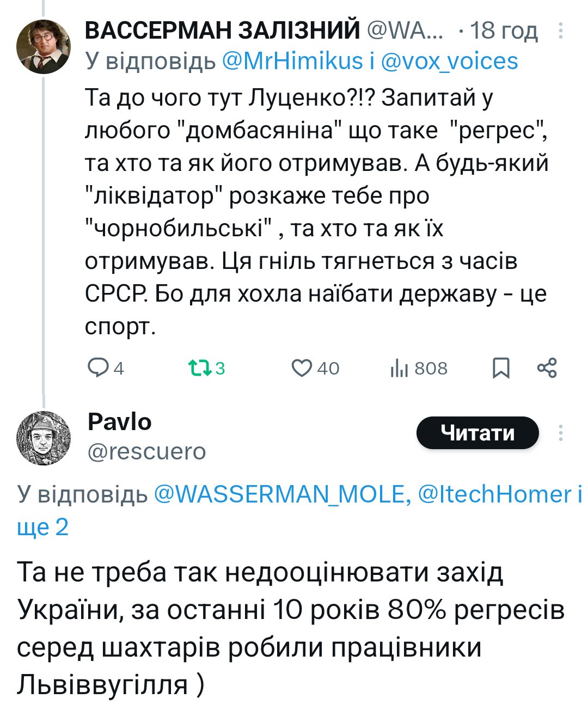
Task: Open the @rescuero handle
Action: (x=146, y=451)
